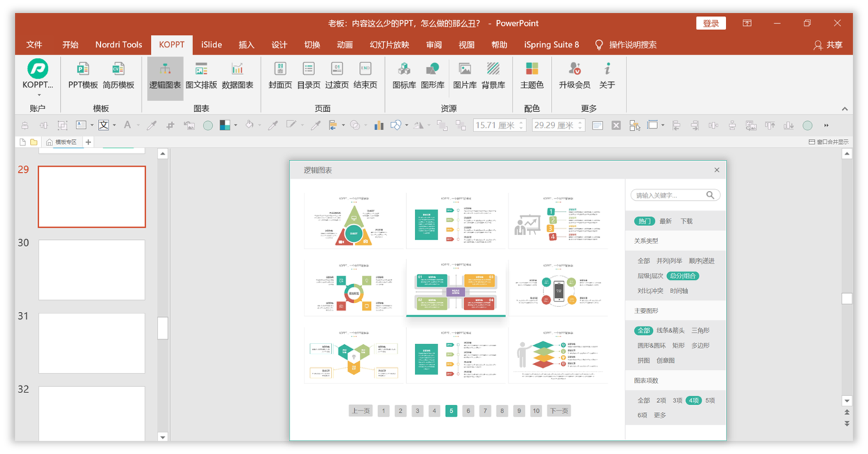Click the yellow folder icon in tab bar

pyautogui.click(x=34, y=142)
